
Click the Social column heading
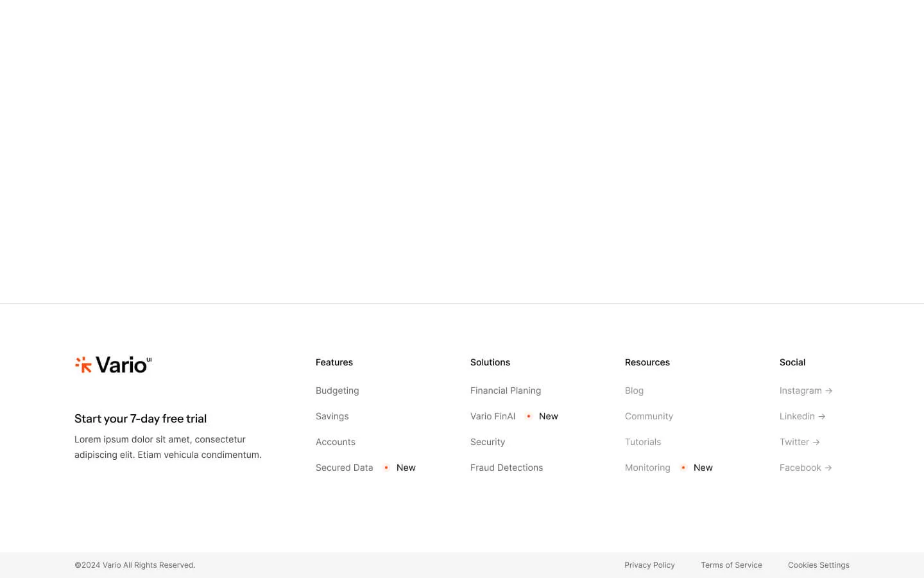pyautogui.click(x=792, y=362)
